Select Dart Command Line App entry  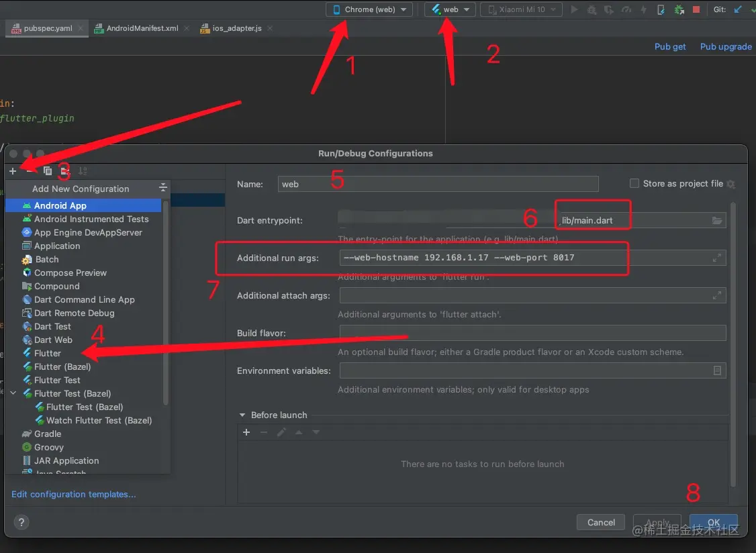(83, 299)
